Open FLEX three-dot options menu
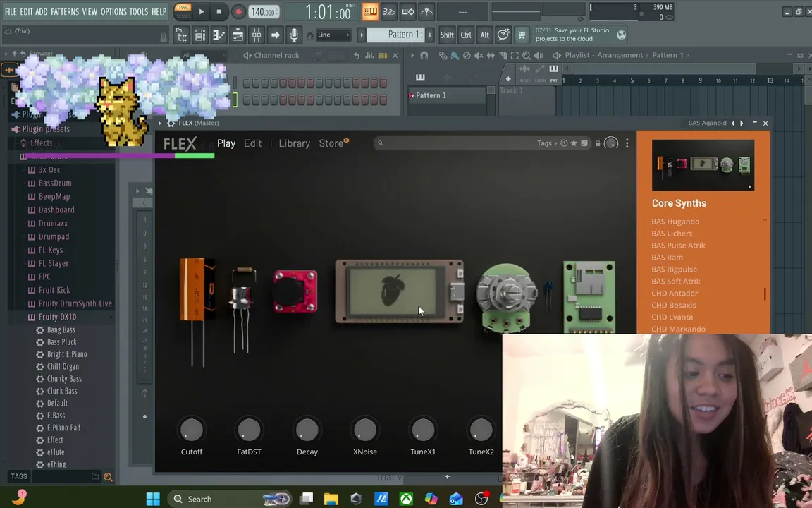Image resolution: width=812 pixels, height=508 pixels. click(627, 143)
